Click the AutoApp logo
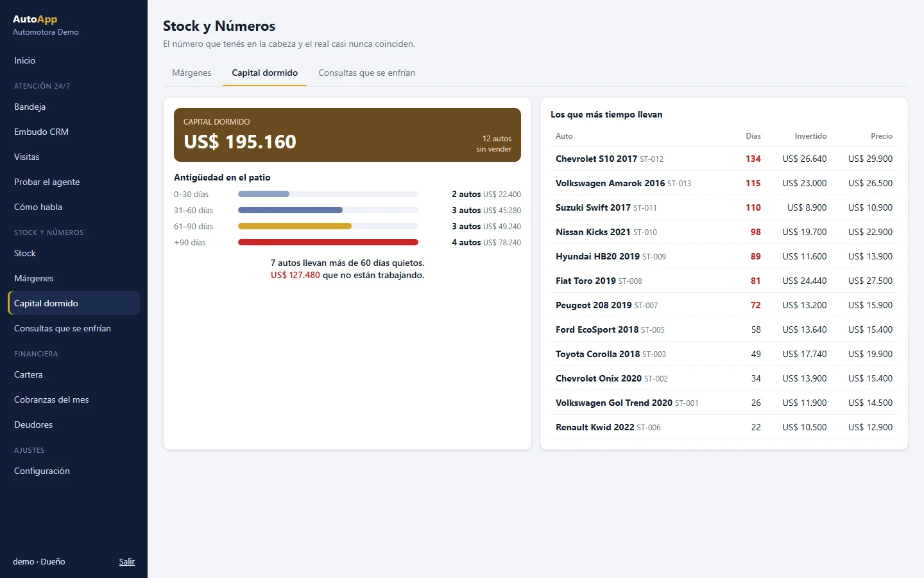The width and height of the screenshot is (924, 578). (x=35, y=19)
